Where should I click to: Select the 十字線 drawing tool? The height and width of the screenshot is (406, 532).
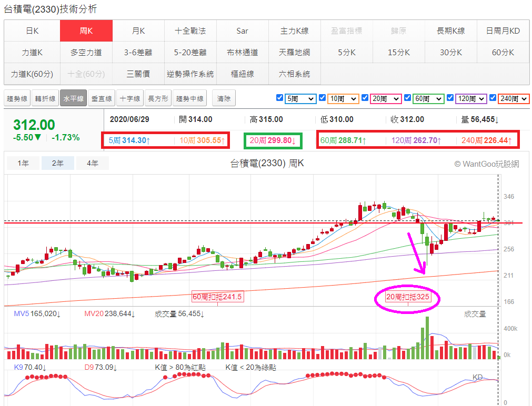[x=130, y=98]
